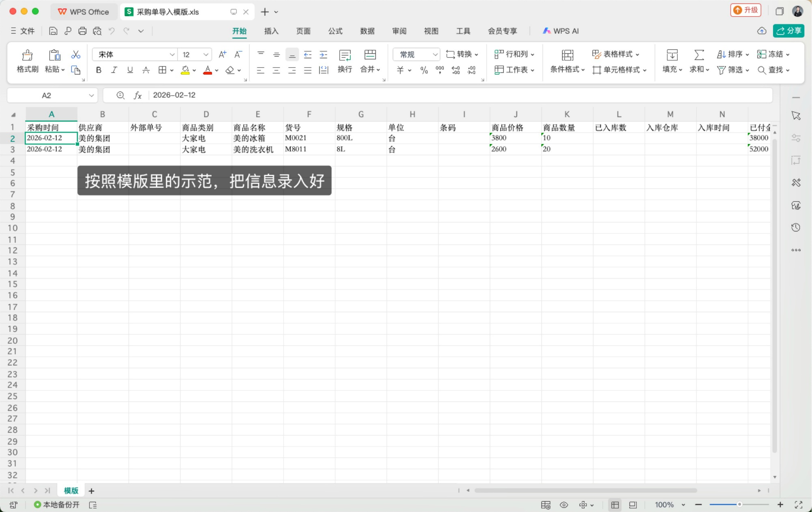
Task: Select the 模版 sheet tab
Action: 70,490
